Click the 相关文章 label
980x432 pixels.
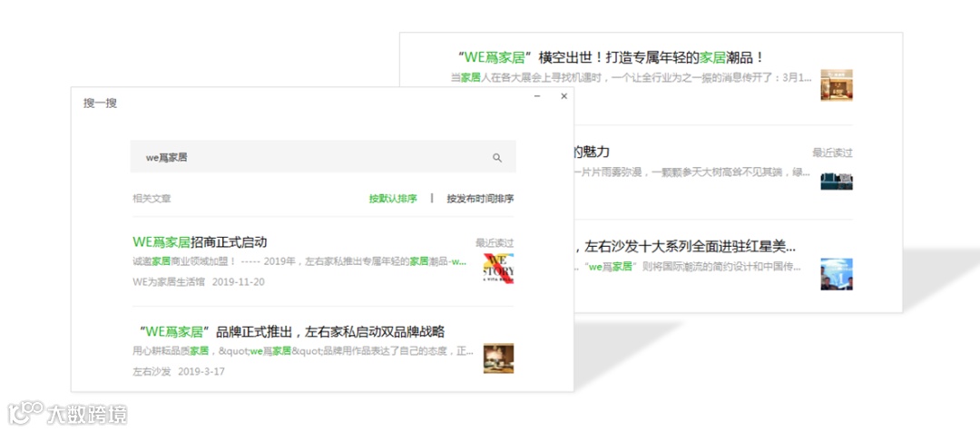(x=152, y=199)
